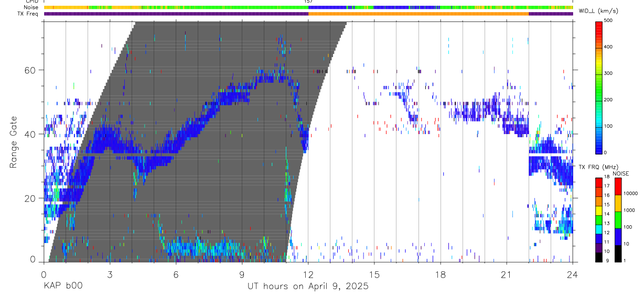Click the '6' hour tick label
This screenshot has width=644, height=297.
point(176,274)
